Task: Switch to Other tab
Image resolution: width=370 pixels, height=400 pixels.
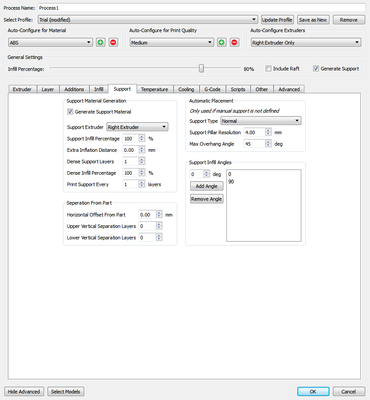Action: 262,89
